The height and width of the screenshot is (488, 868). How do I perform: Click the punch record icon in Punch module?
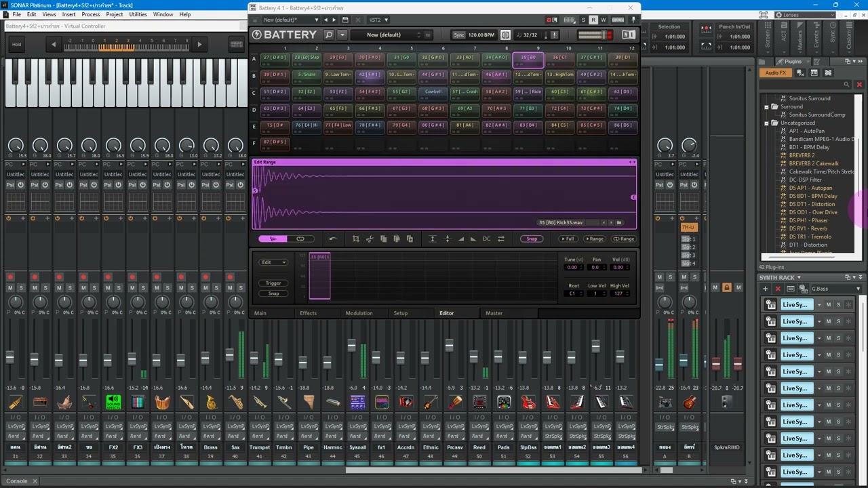[706, 28]
